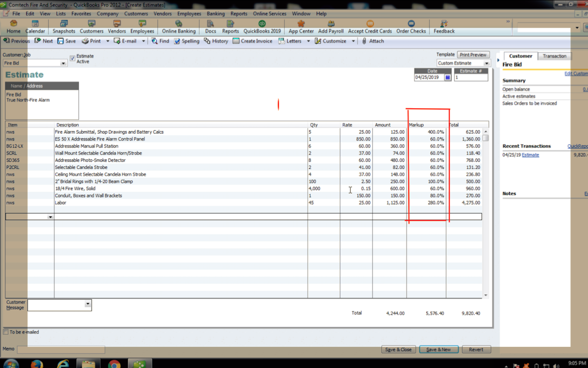Click the Reports toolbar icon
The height and width of the screenshot is (368, 588).
[x=230, y=26]
